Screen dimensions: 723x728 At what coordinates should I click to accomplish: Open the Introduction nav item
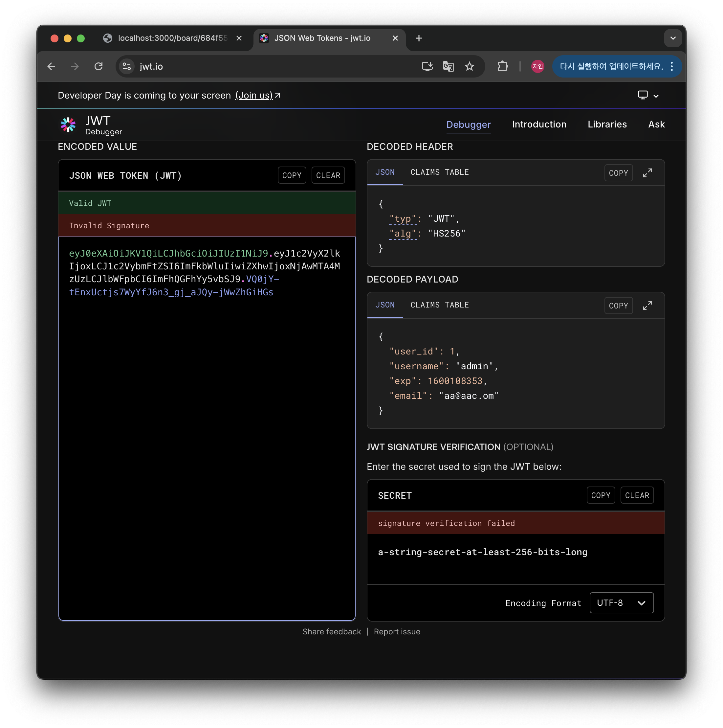coord(539,125)
